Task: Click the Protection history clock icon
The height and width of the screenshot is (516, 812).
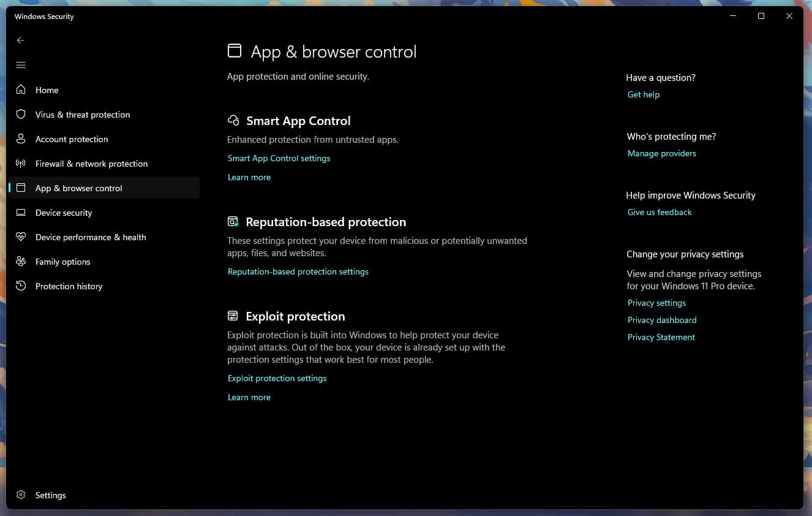Action: click(x=21, y=286)
